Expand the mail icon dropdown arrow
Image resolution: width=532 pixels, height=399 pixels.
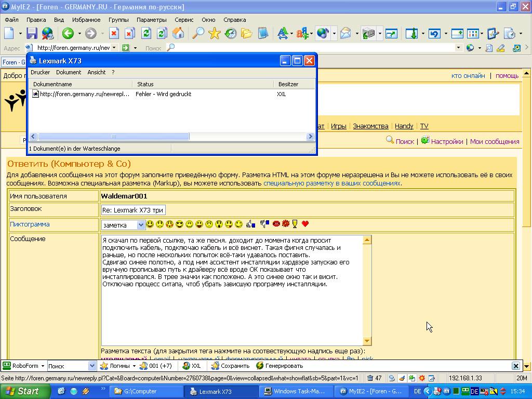[357, 34]
